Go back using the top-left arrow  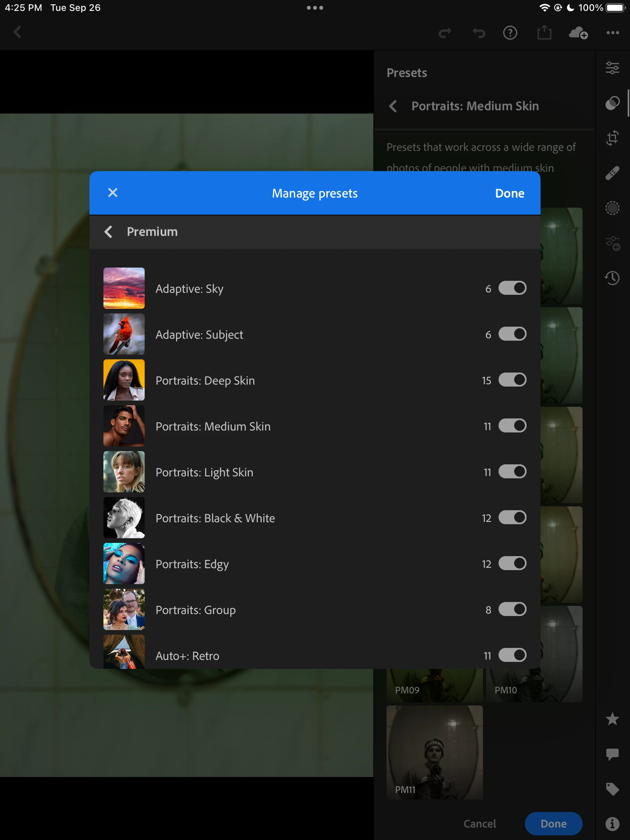click(x=17, y=32)
